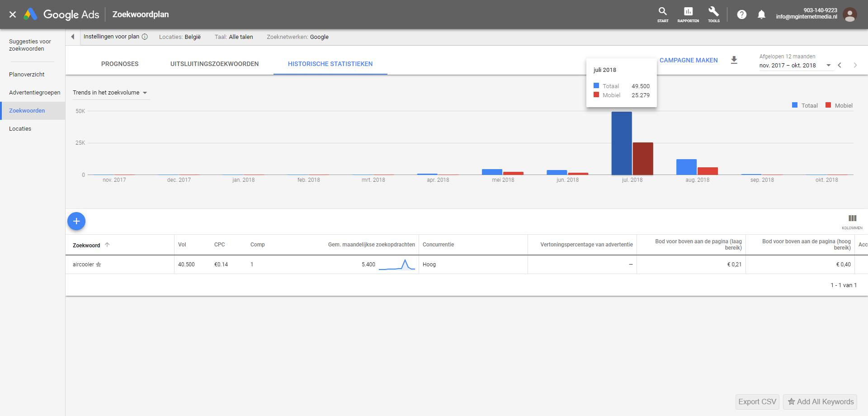The height and width of the screenshot is (416, 868).
Task: Open the notifications bell
Action: coord(761,14)
